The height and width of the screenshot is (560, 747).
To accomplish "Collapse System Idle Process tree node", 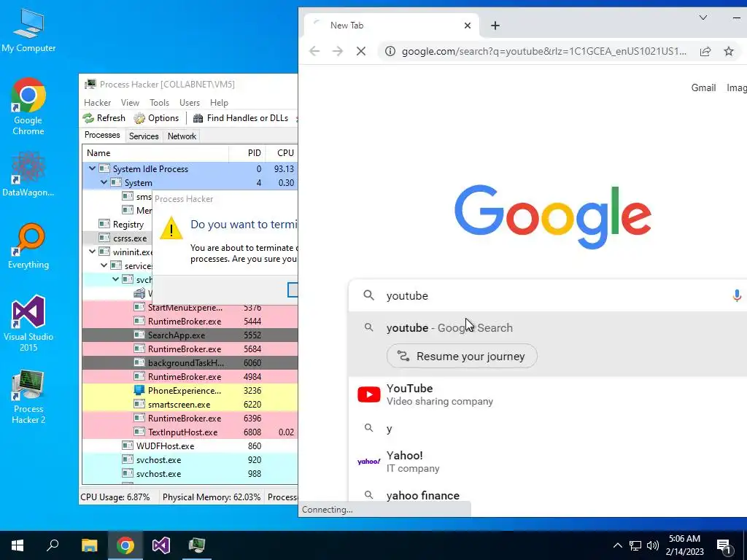I will 92,168.
